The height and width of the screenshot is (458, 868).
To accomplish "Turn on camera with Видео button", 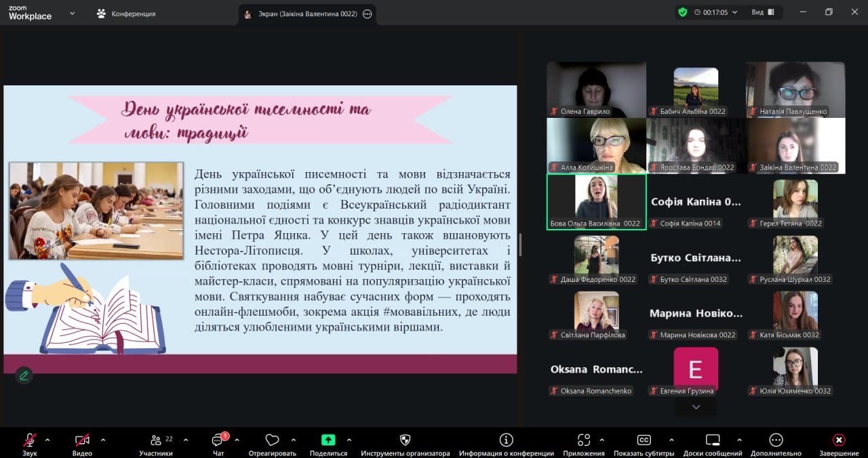I will click(x=82, y=440).
